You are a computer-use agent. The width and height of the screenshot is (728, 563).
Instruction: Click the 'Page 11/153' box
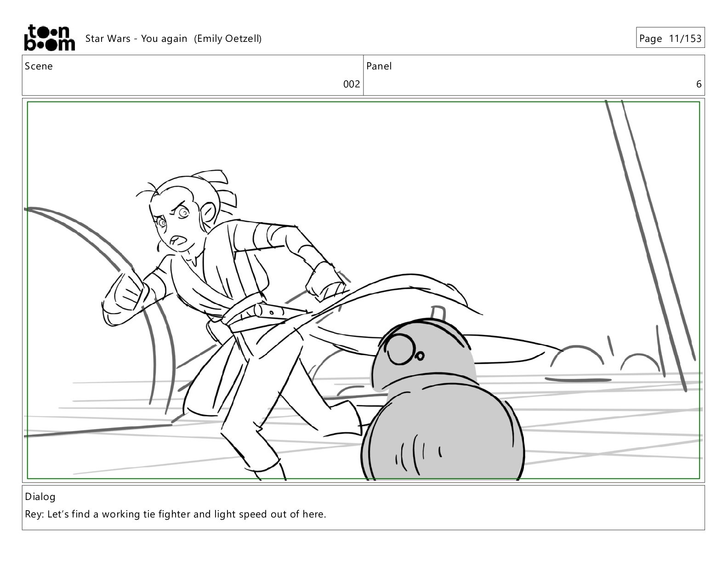[x=671, y=38]
